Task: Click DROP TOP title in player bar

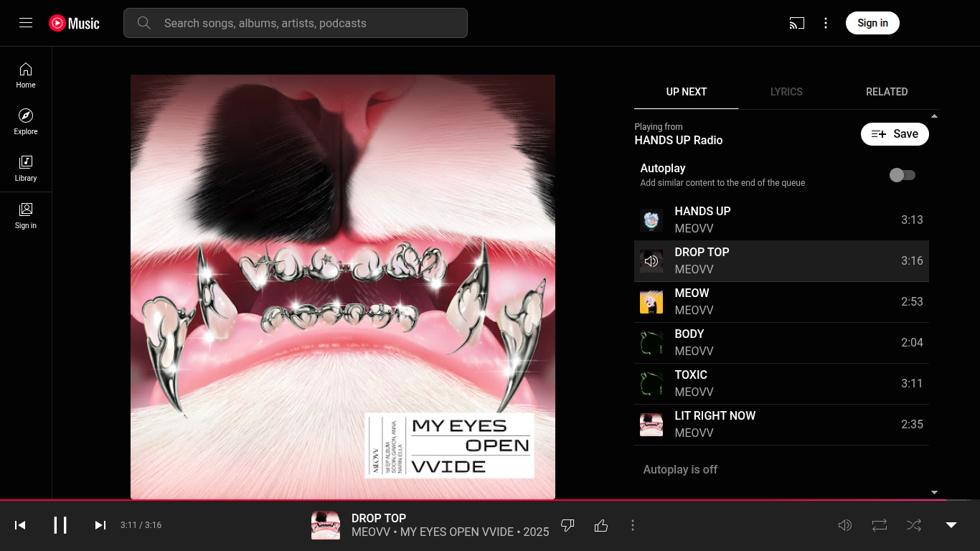Action: click(379, 518)
